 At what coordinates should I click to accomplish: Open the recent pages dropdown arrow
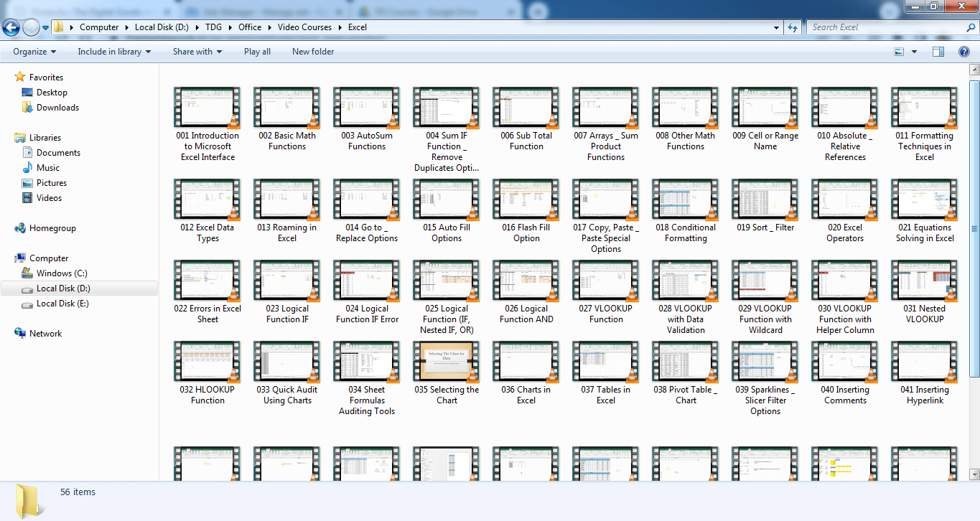(x=45, y=28)
